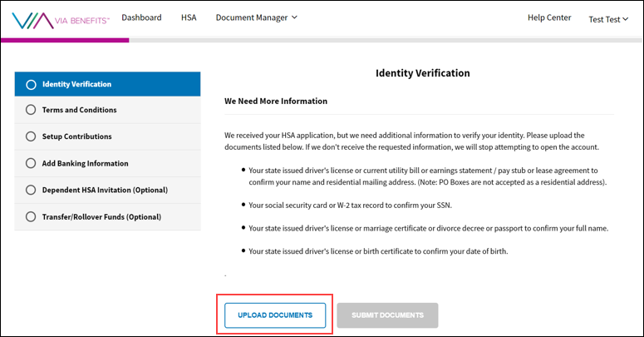This screenshot has height=337, width=644.
Task: Click the We Need More Information subheading
Action: (276, 102)
